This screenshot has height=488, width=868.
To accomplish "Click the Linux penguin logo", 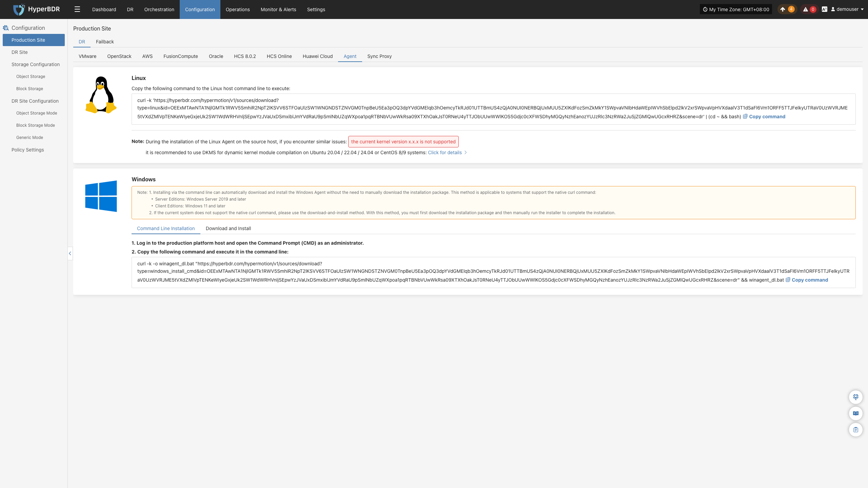I will click(x=101, y=95).
